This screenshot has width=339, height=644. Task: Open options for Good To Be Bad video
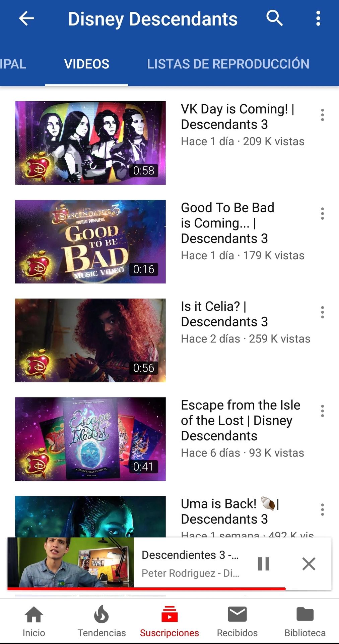click(322, 214)
